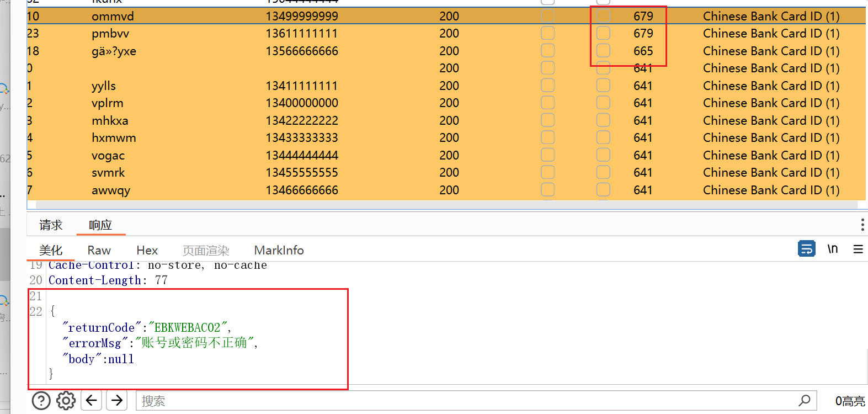
Task: Select the payload cell 'ommvd'
Action: point(113,17)
